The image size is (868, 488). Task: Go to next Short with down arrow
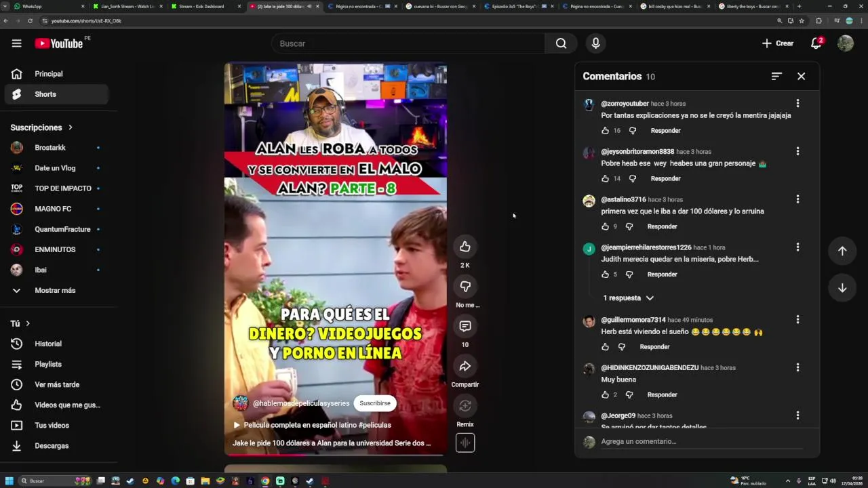coord(842,288)
